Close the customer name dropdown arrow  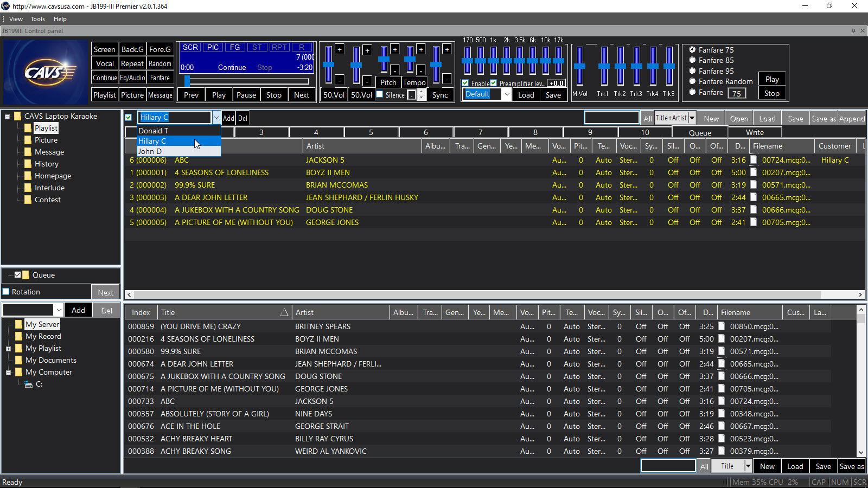coord(216,117)
